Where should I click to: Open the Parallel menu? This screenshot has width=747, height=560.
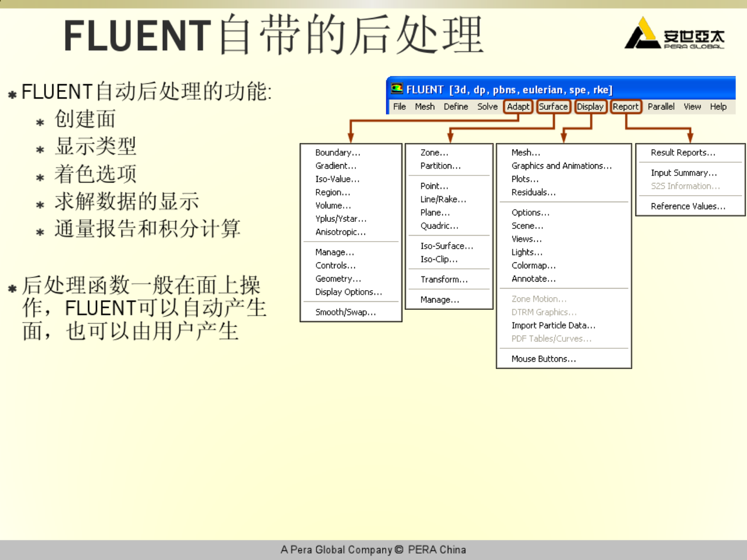pyautogui.click(x=661, y=107)
